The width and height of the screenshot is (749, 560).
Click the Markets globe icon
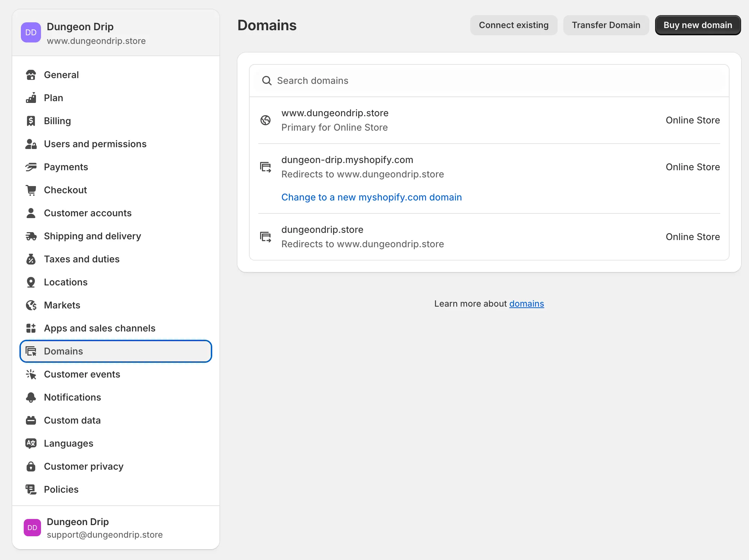pyautogui.click(x=31, y=305)
